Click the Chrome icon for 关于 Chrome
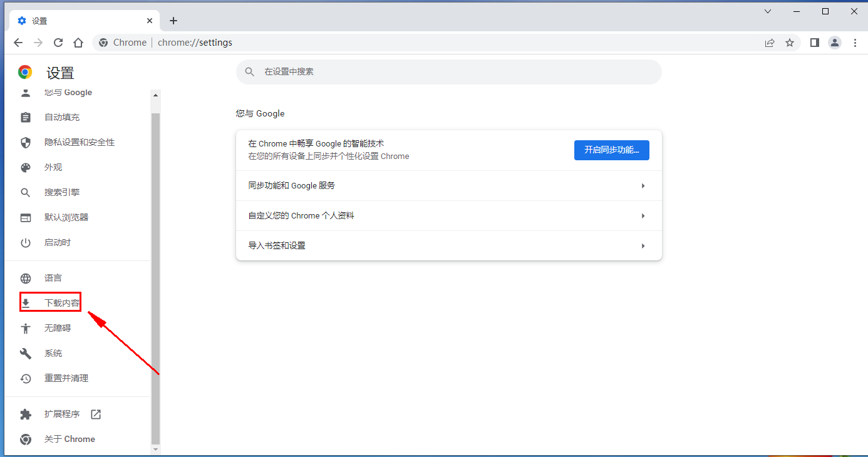The image size is (868, 457). [x=26, y=439]
